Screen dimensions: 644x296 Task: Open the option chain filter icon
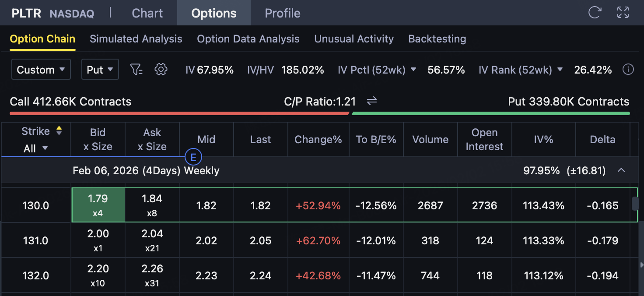coord(136,69)
